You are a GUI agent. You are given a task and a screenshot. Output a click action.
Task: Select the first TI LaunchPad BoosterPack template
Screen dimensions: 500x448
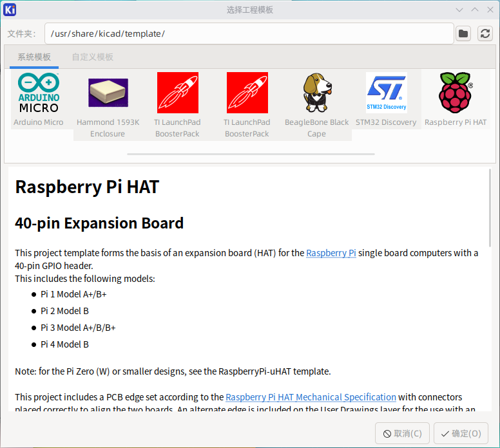tap(177, 93)
